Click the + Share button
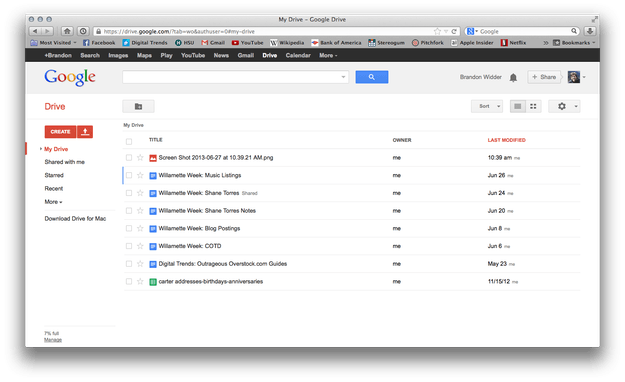Viewport: 625px width, 382px height. [544, 77]
